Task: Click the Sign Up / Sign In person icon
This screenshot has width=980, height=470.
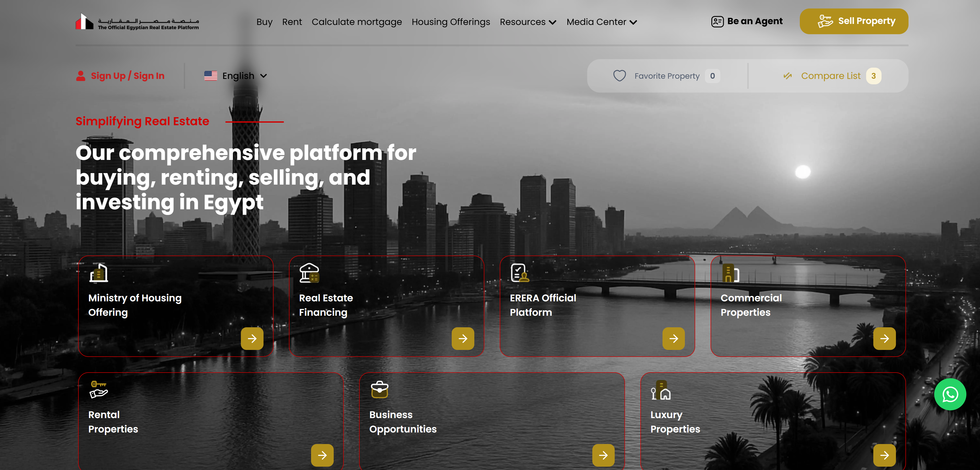Action: point(81,75)
